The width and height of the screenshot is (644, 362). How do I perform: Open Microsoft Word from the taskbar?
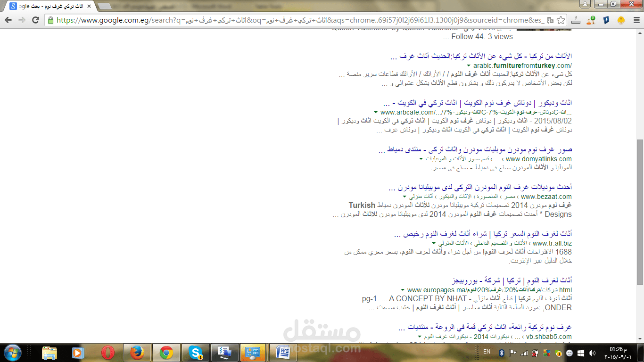284,353
